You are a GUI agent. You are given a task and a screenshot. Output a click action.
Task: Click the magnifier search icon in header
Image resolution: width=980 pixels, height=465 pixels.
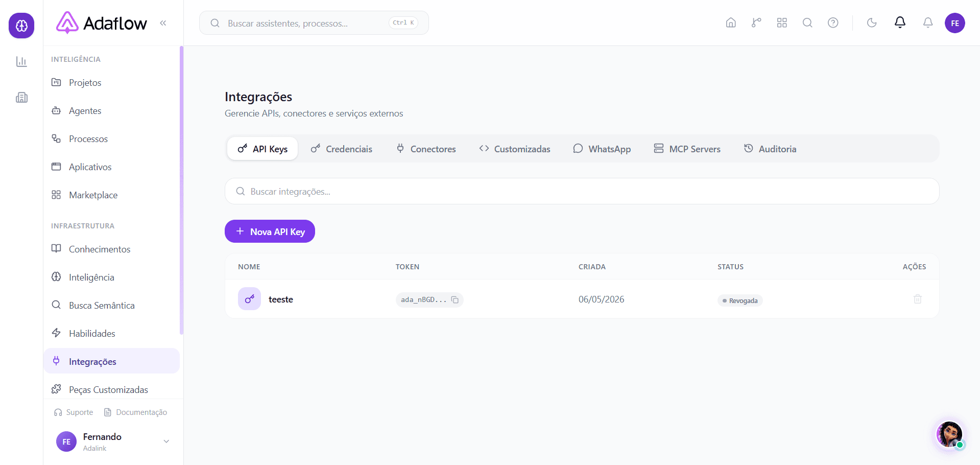[807, 23]
